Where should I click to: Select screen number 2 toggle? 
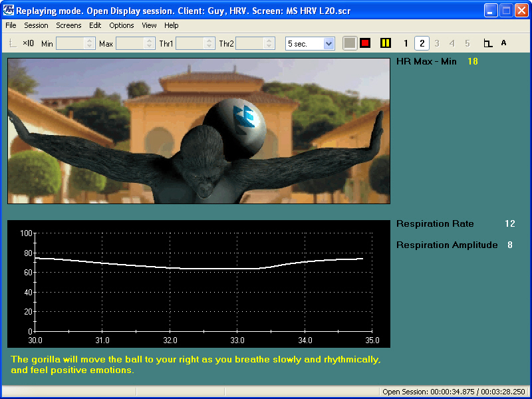pos(421,43)
